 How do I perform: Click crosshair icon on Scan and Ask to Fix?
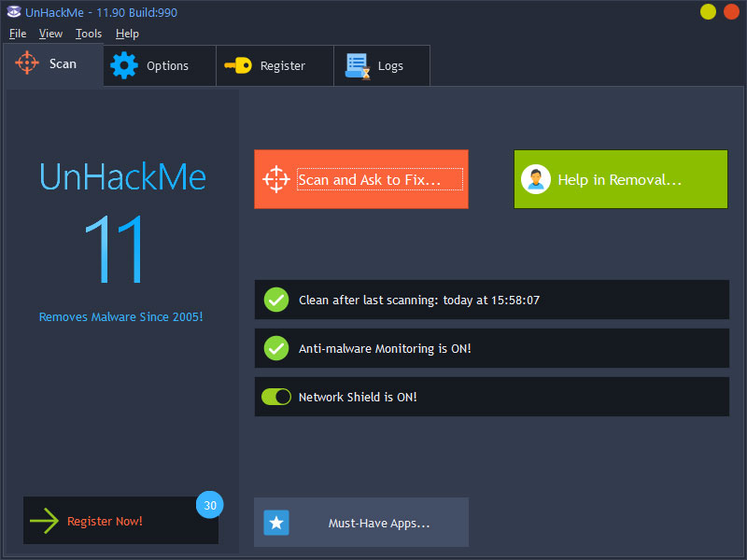click(276, 179)
